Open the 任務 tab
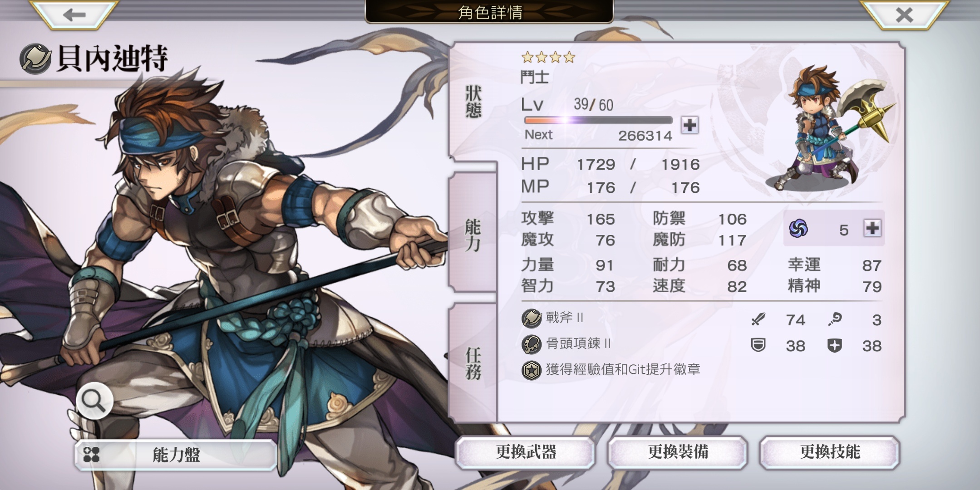Screen dimensions: 980x490 473,363
